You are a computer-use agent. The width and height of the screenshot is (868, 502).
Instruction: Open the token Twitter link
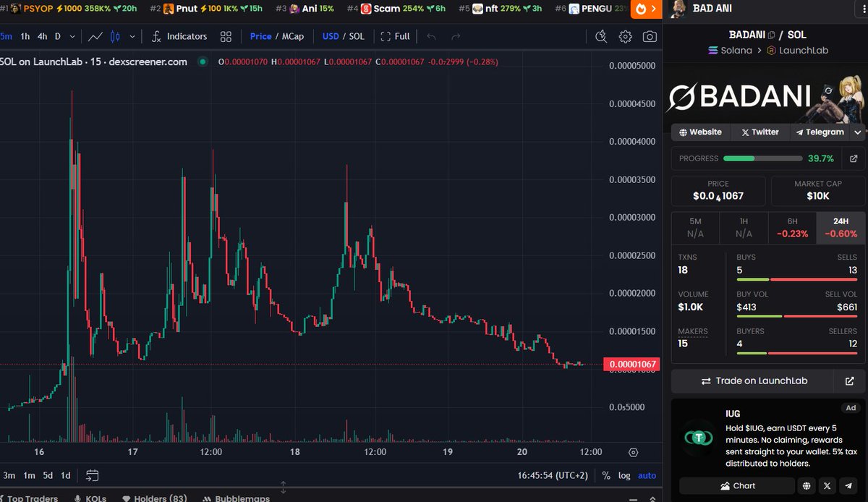(759, 132)
